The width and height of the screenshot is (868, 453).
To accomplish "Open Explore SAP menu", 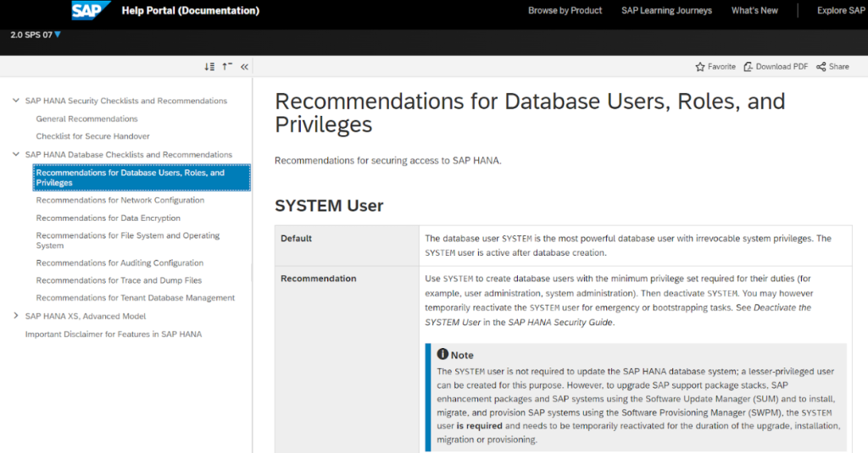I will (x=840, y=10).
